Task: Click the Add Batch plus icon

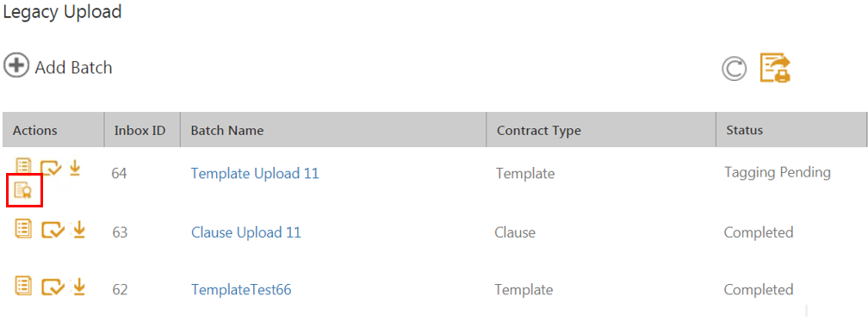Action: 16,66
